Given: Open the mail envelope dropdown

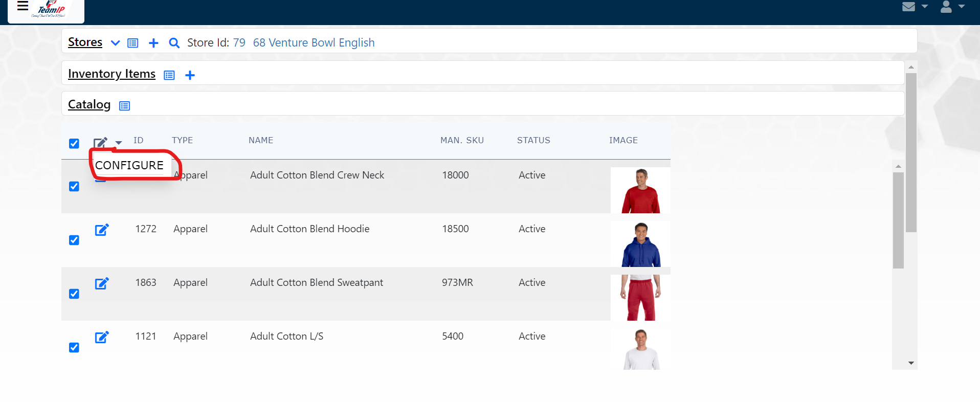Looking at the screenshot, I should (915, 7).
